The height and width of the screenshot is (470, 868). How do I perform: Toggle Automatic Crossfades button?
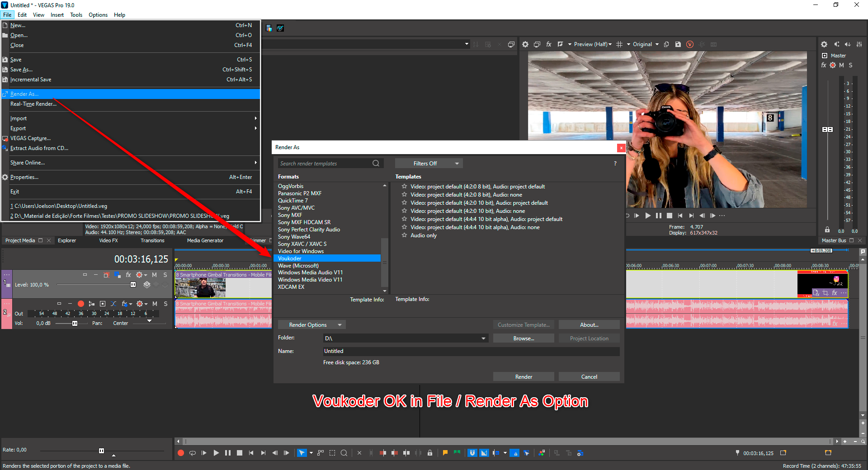484,453
